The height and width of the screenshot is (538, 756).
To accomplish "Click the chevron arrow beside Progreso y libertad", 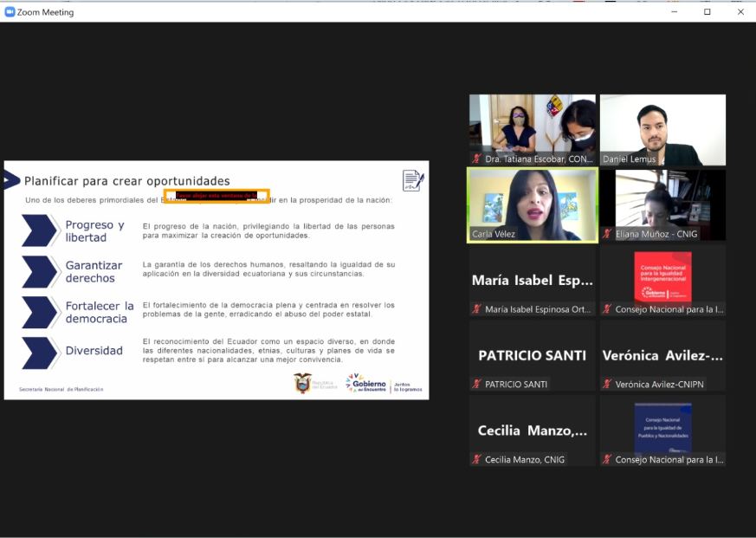I will 39,230.
